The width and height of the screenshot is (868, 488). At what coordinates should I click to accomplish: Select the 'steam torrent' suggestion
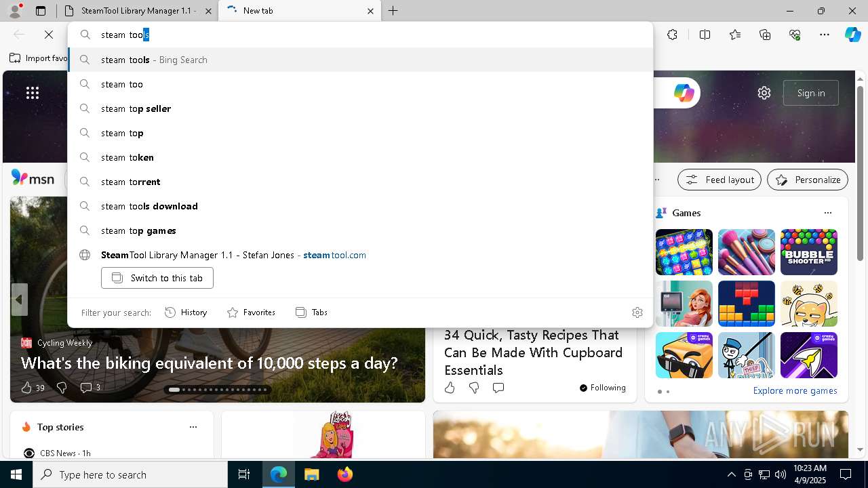[x=360, y=182]
